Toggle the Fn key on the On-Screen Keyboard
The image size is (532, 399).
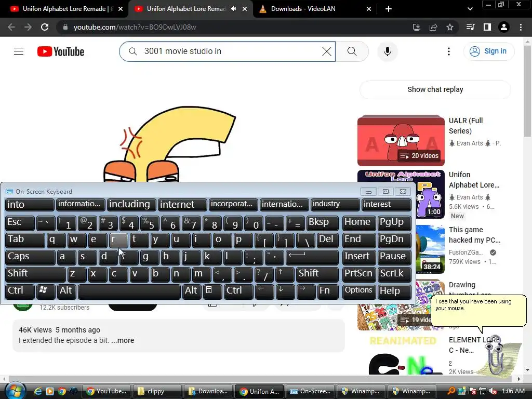pos(328,291)
